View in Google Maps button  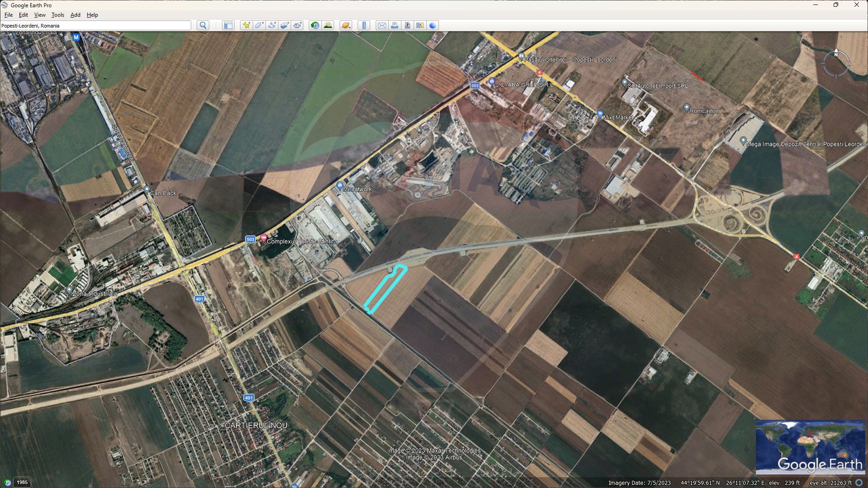420,25
